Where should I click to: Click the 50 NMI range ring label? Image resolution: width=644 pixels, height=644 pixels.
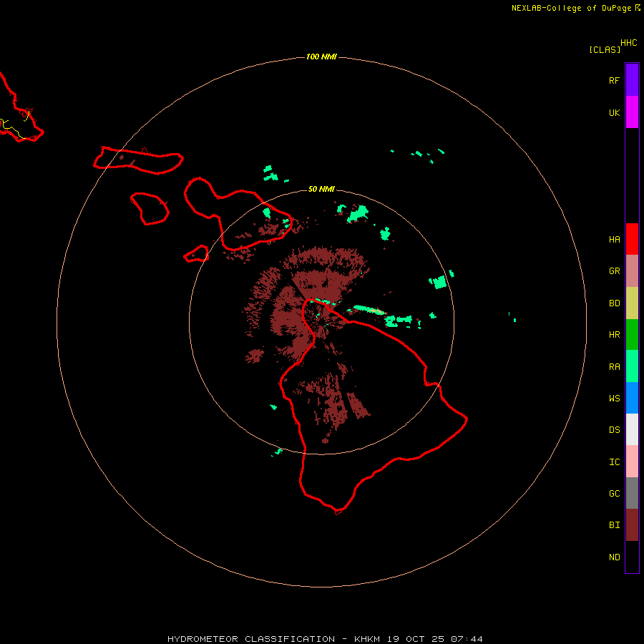(x=321, y=189)
